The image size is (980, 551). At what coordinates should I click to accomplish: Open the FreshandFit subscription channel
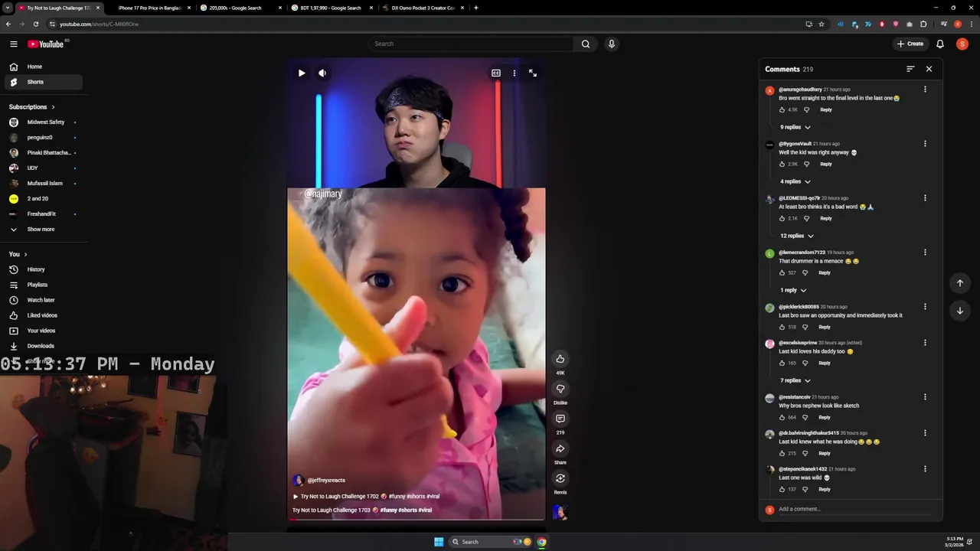44,214
